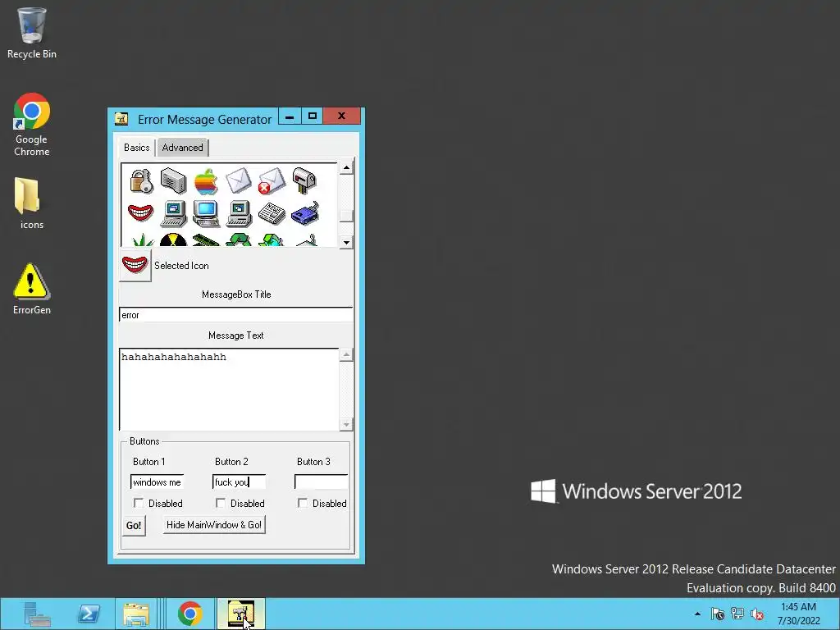Click the Selected Icon lips preview button

pos(135,265)
